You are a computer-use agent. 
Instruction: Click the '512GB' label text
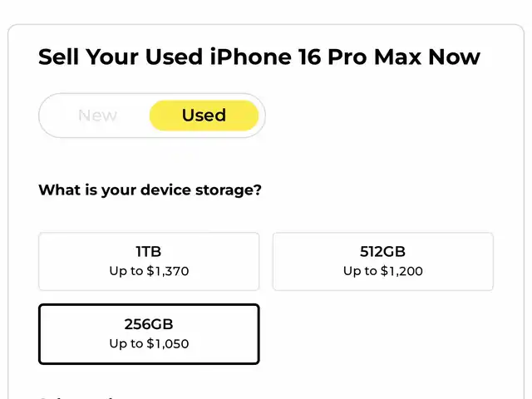(x=382, y=251)
